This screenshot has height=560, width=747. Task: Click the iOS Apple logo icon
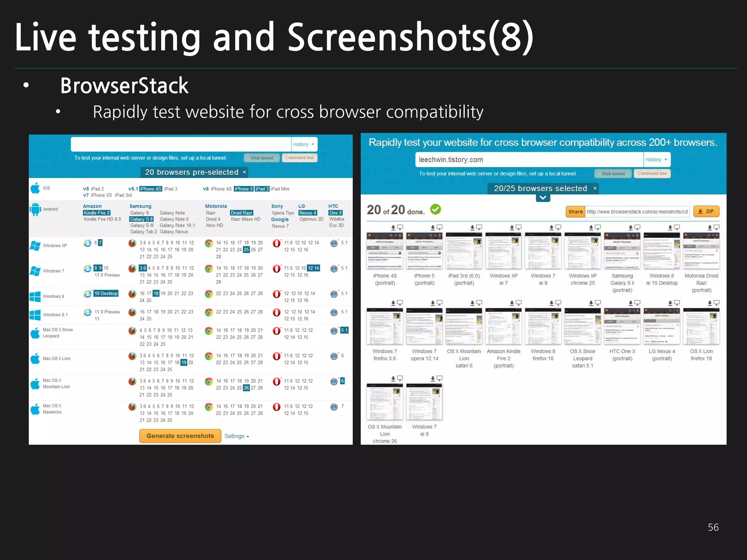(35, 188)
